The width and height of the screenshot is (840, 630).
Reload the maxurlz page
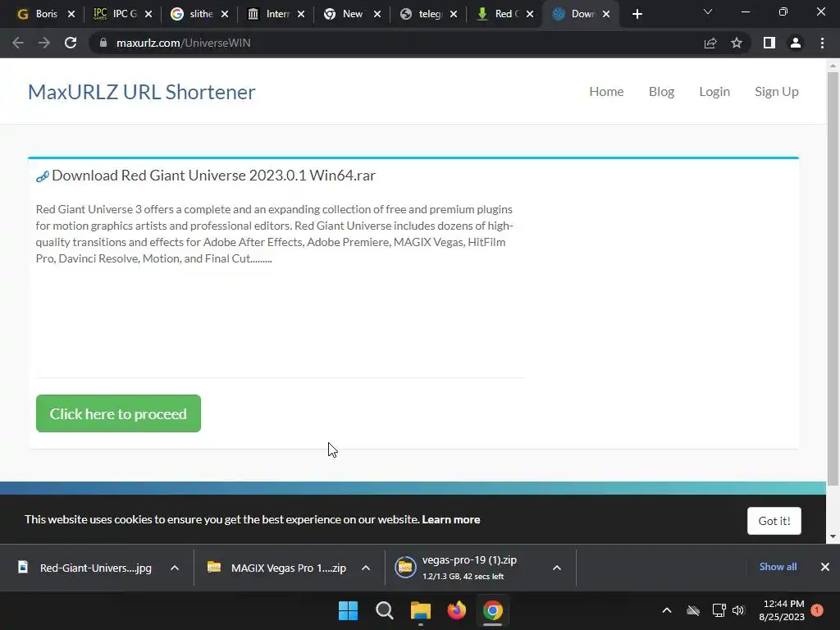[71, 43]
